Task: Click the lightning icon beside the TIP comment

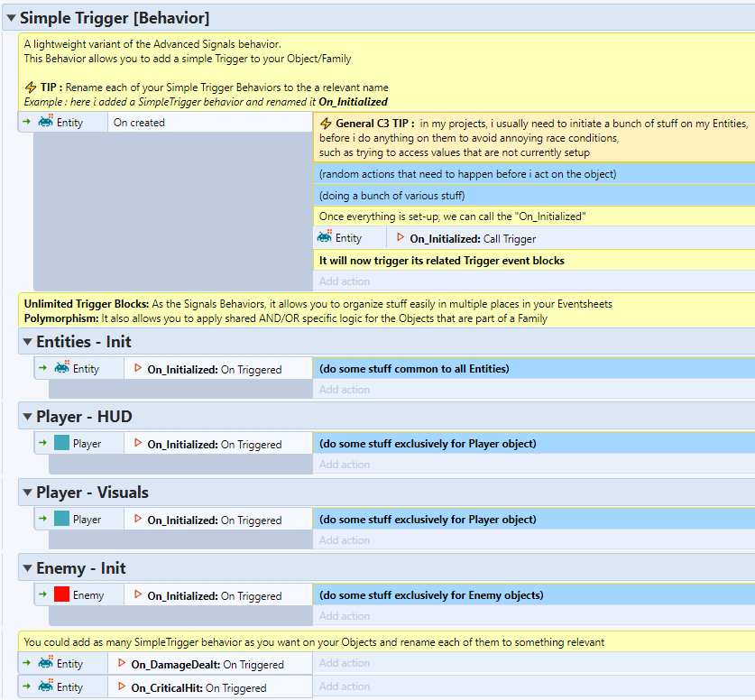Action: tap(31, 87)
